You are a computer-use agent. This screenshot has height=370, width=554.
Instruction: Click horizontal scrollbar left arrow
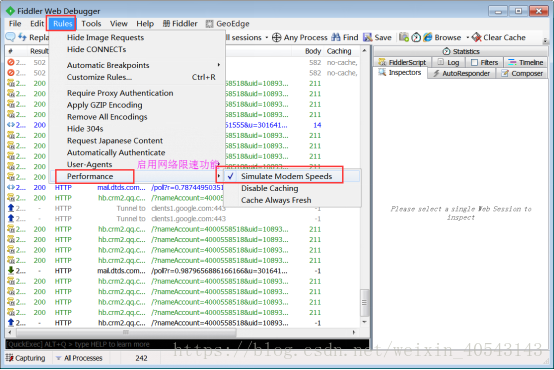pyautogui.click(x=10, y=332)
